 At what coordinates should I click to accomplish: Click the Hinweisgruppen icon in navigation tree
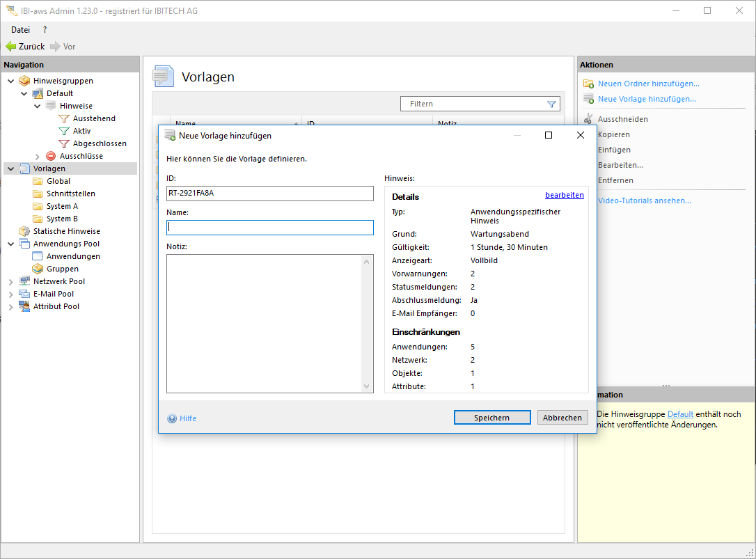pos(24,81)
